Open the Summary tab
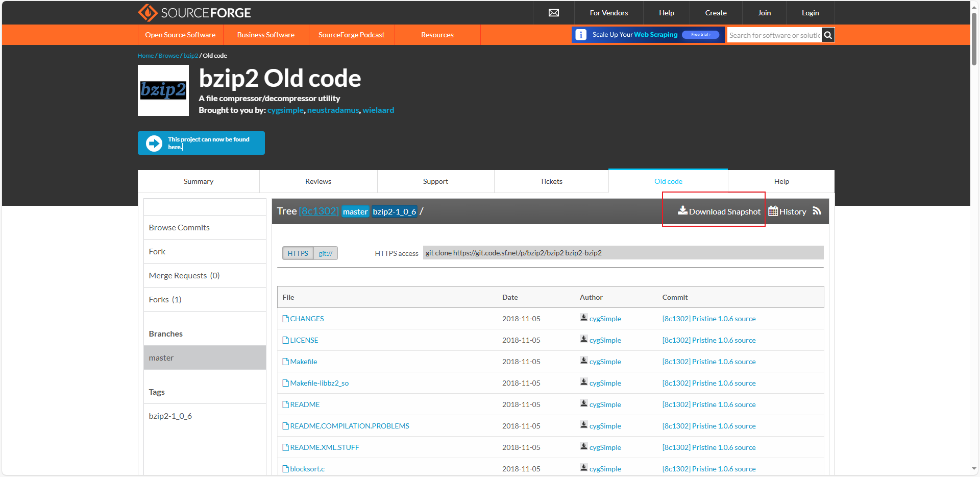The width and height of the screenshot is (980, 477). [x=199, y=181]
